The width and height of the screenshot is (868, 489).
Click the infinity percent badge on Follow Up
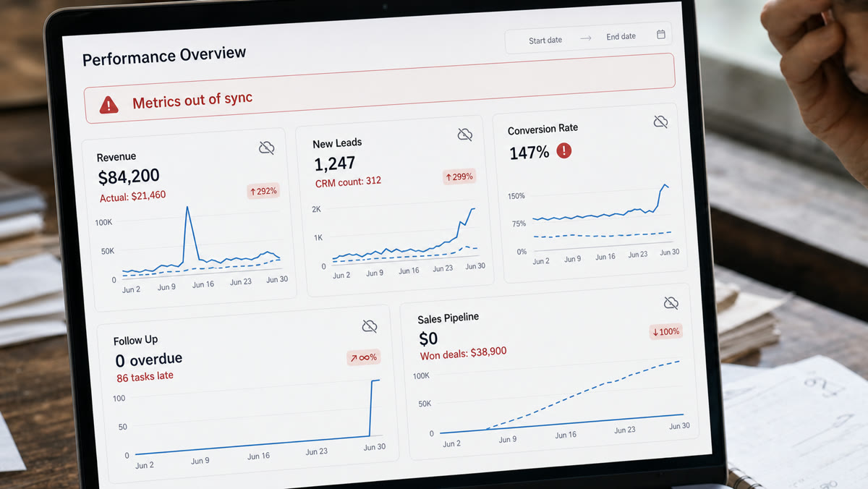pyautogui.click(x=363, y=357)
